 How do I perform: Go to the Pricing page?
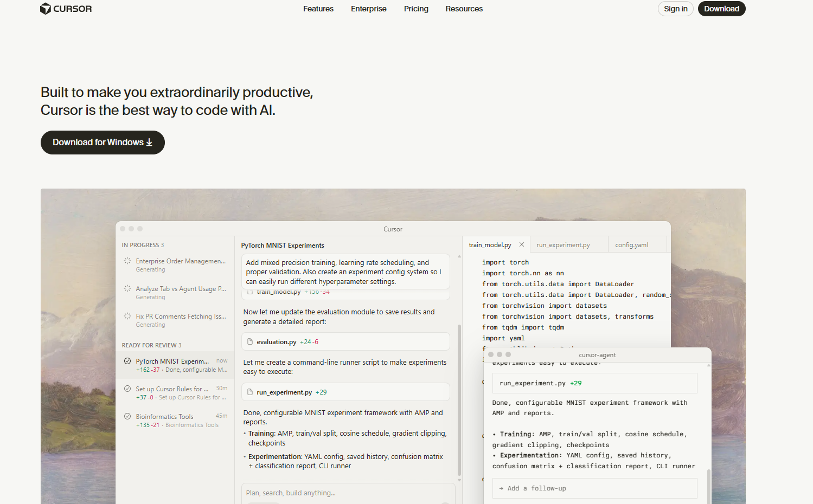coord(416,9)
